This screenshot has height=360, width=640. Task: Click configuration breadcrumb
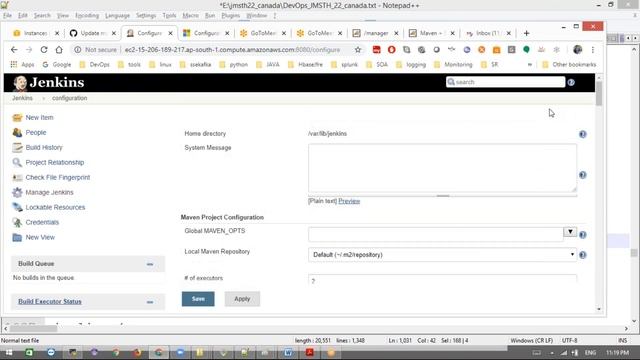pyautogui.click(x=69, y=98)
